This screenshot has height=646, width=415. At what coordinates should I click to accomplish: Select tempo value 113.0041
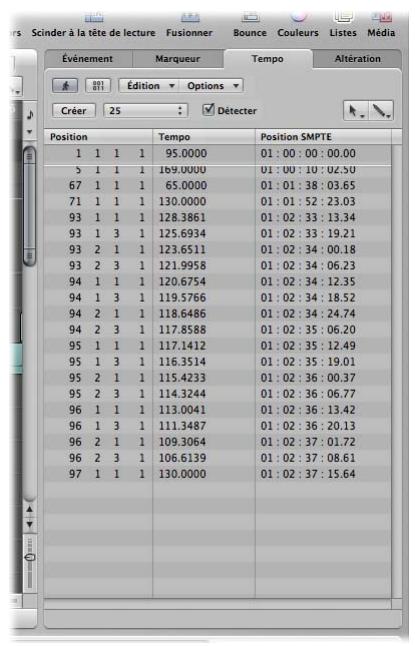click(182, 410)
